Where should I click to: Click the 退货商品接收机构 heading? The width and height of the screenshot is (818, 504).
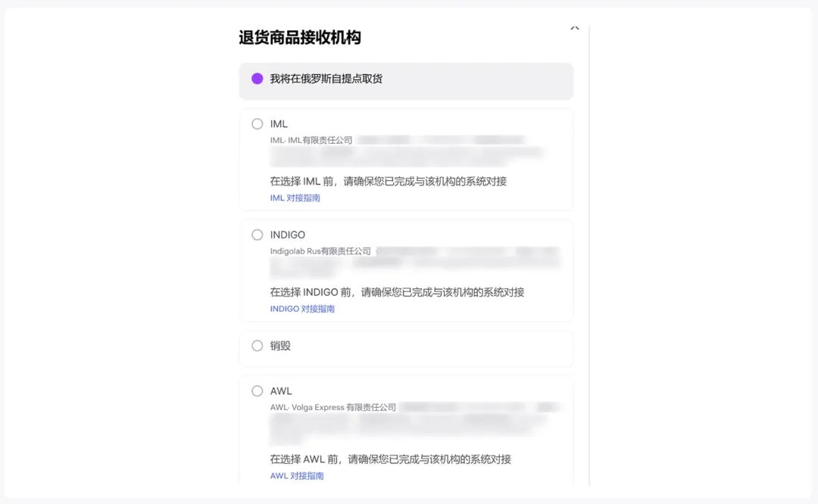tap(300, 38)
